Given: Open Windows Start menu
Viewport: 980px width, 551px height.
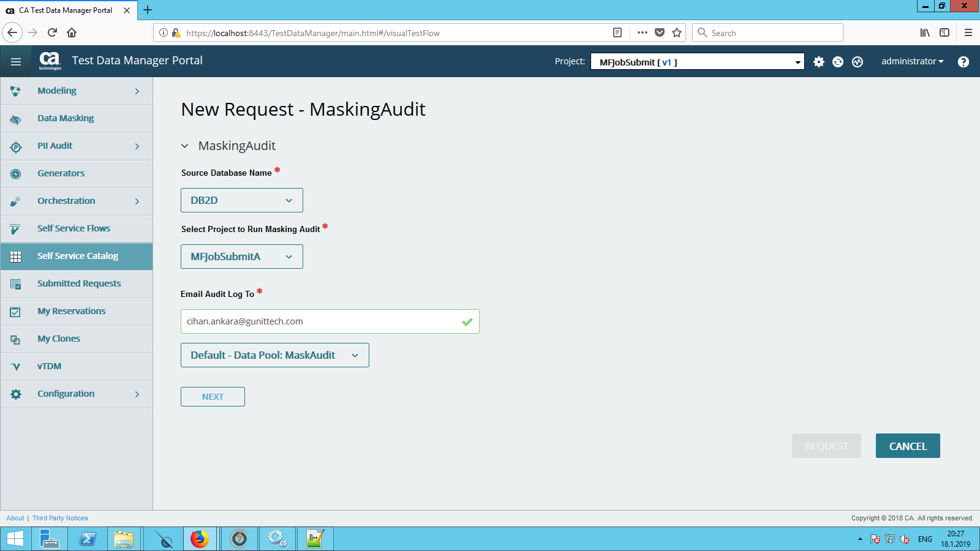Looking at the screenshot, I should (15, 539).
